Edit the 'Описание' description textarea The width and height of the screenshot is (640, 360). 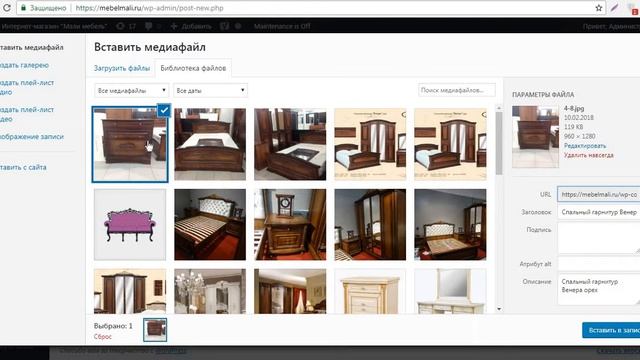pyautogui.click(x=599, y=290)
